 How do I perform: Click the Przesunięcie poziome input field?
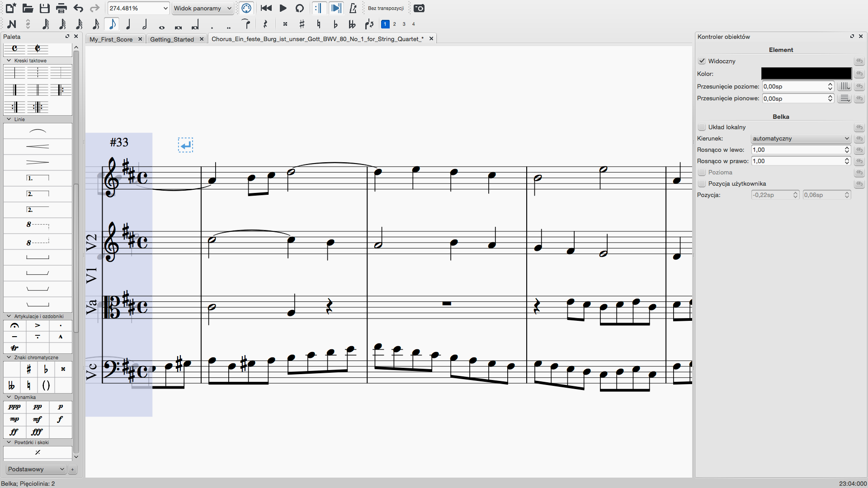[798, 86]
